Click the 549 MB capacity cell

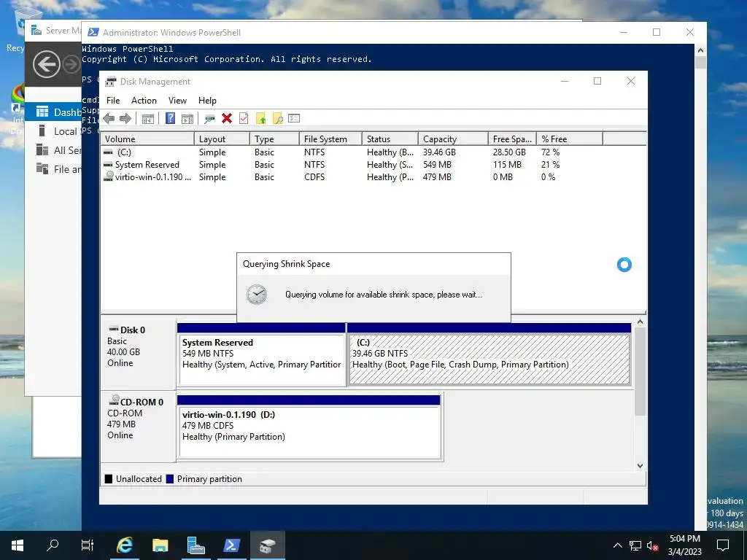(437, 165)
